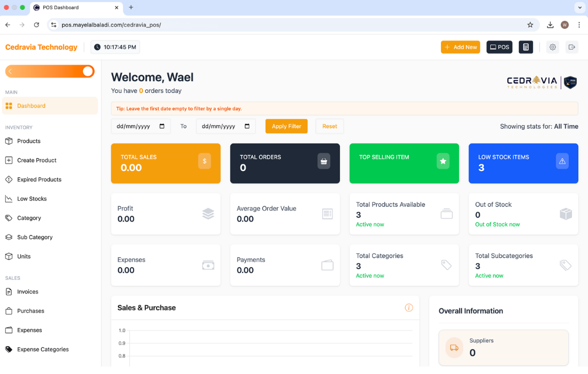Viewport: 588px width, 374px height.
Task: Open Products in the sidebar
Action: pos(29,141)
